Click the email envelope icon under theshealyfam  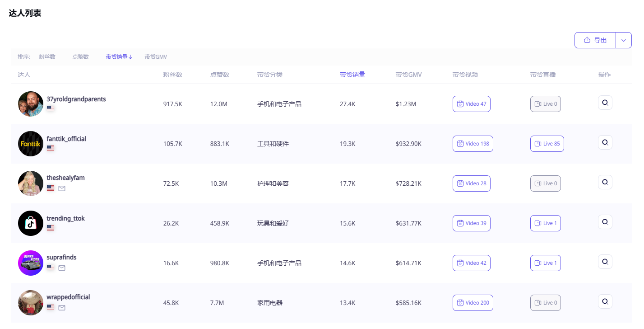click(62, 188)
